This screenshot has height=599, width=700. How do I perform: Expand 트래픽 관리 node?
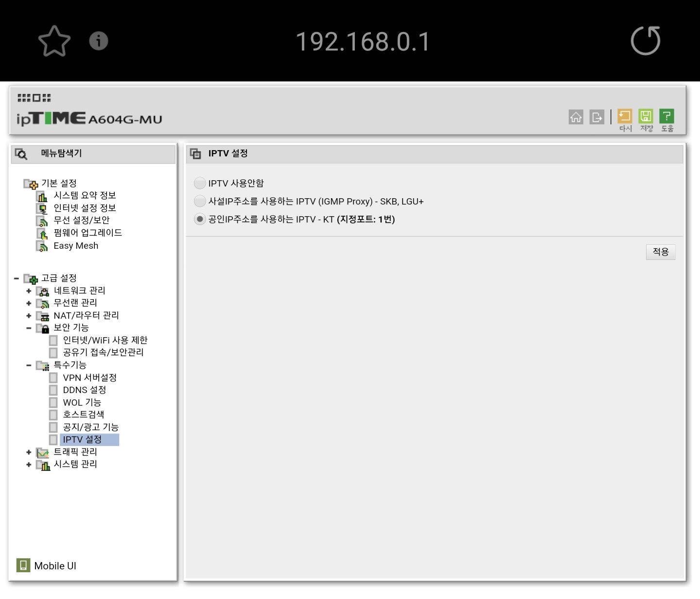tap(29, 452)
